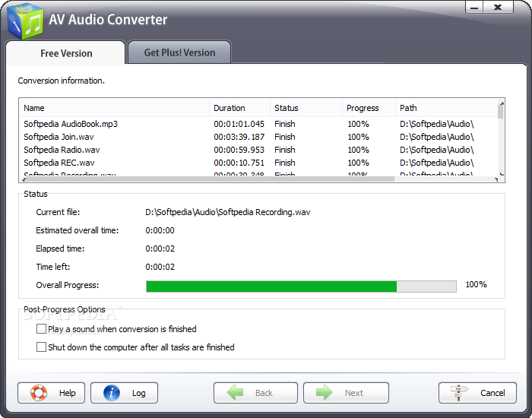532x418 pixels.
Task: Click the lifebuoy icon on Help button
Action: pyautogui.click(x=38, y=393)
